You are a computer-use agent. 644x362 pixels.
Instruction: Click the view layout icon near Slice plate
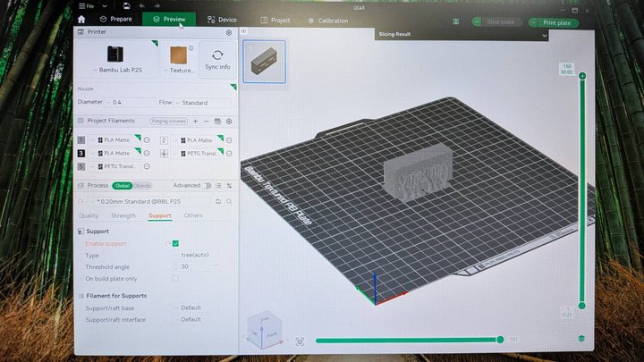[x=456, y=21]
